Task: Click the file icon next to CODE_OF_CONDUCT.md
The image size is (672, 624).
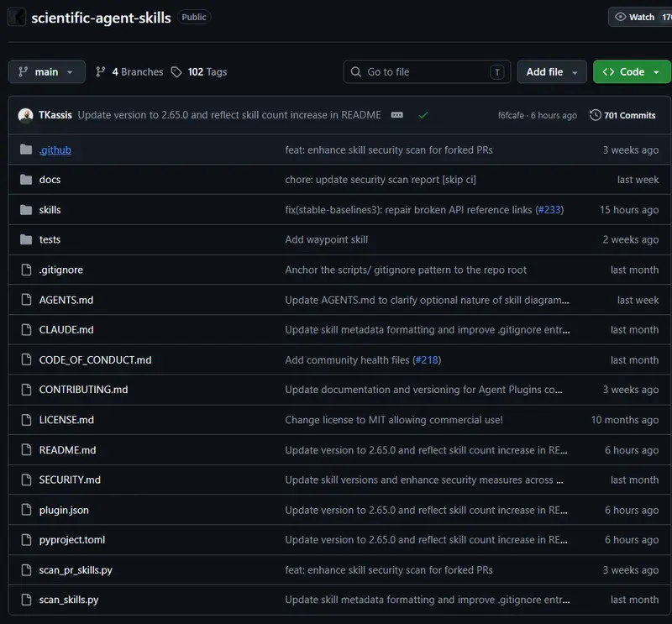Action: tap(26, 359)
